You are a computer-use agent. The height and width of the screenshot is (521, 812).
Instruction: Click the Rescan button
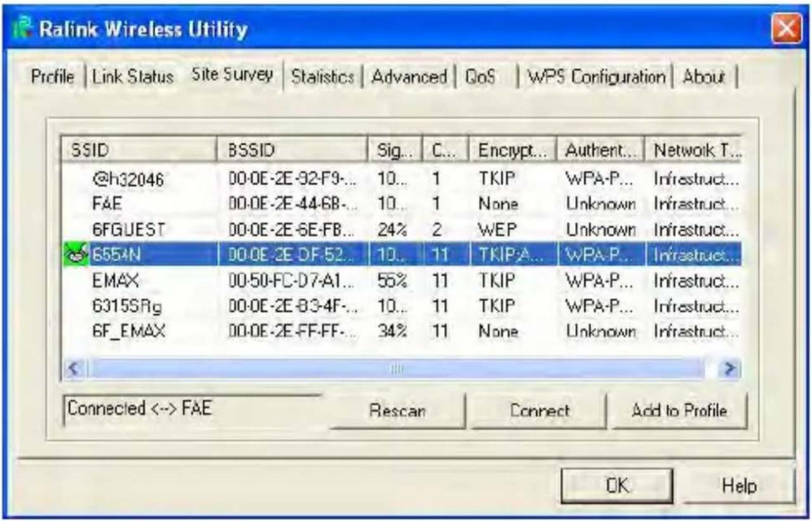pyautogui.click(x=397, y=410)
